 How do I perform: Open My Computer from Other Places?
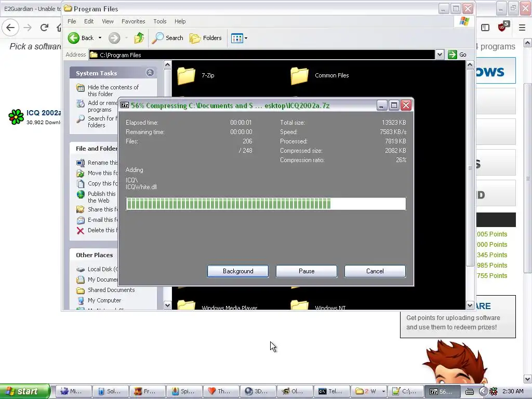tap(104, 300)
